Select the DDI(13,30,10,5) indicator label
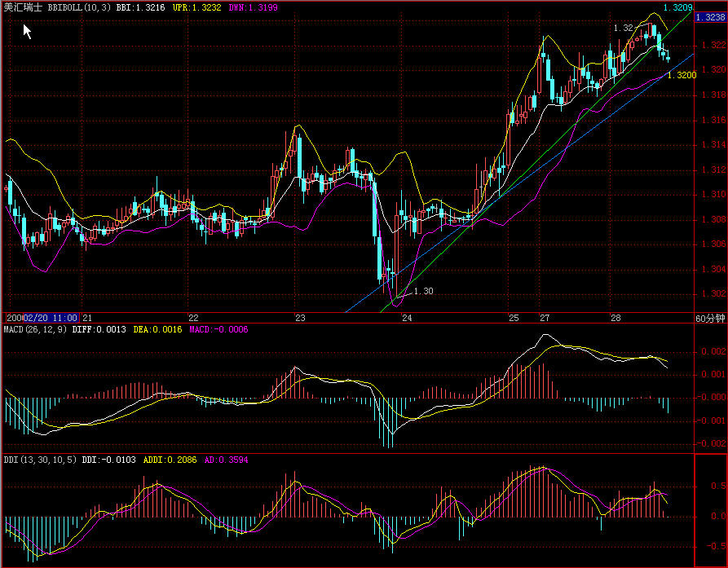The height and width of the screenshot is (568, 728). (41, 460)
